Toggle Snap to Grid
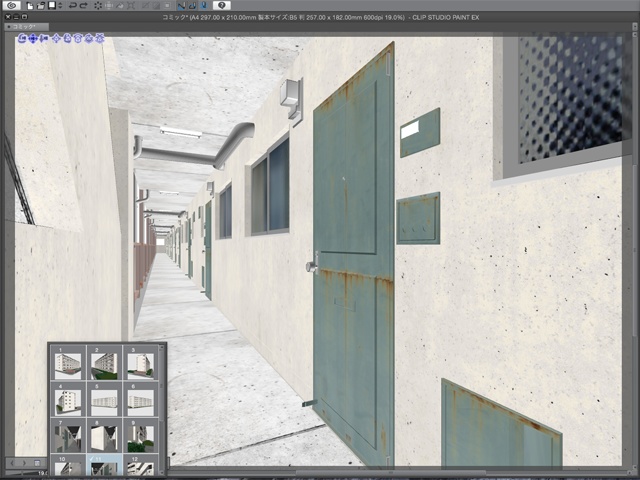Image resolution: width=640 pixels, height=480 pixels. coord(204,6)
